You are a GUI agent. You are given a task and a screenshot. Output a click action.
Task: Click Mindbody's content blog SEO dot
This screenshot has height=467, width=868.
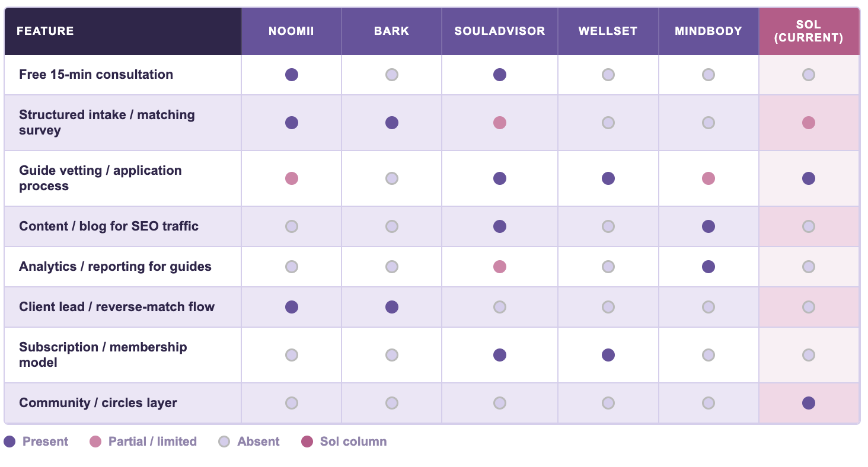tap(709, 226)
